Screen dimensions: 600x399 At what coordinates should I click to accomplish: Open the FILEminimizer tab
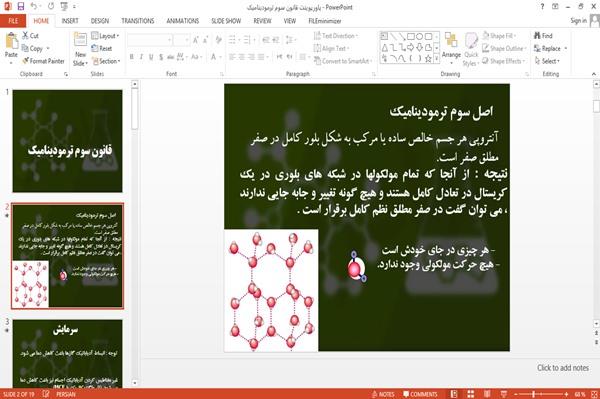click(325, 21)
